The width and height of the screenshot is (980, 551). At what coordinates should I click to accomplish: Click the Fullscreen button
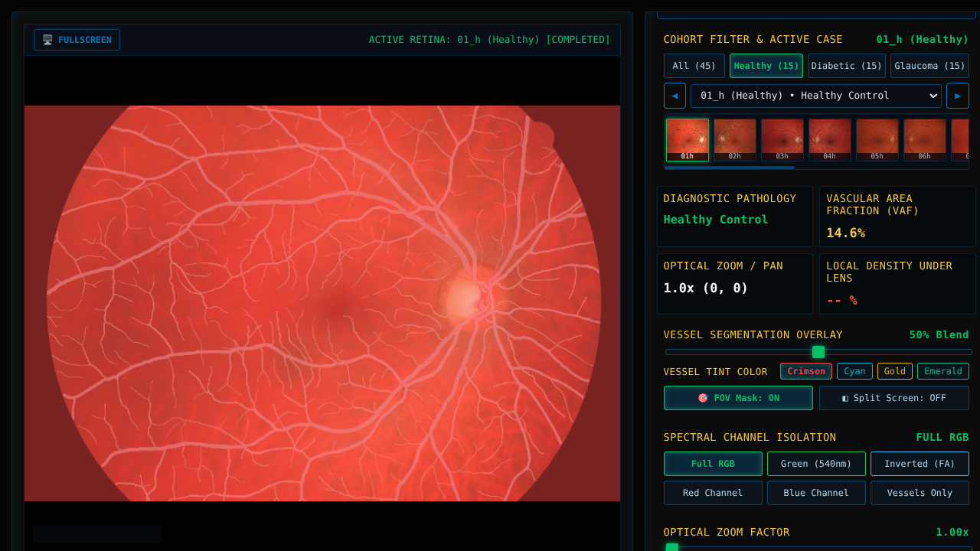click(x=77, y=40)
